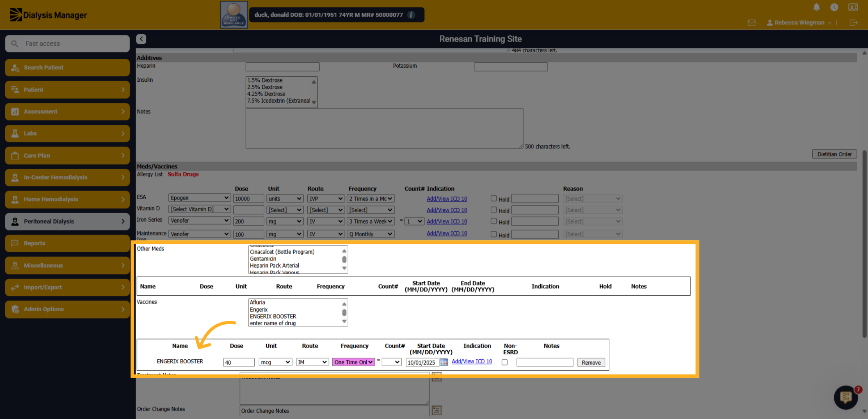Collapse sidebar with back arrow icon

[x=141, y=39]
